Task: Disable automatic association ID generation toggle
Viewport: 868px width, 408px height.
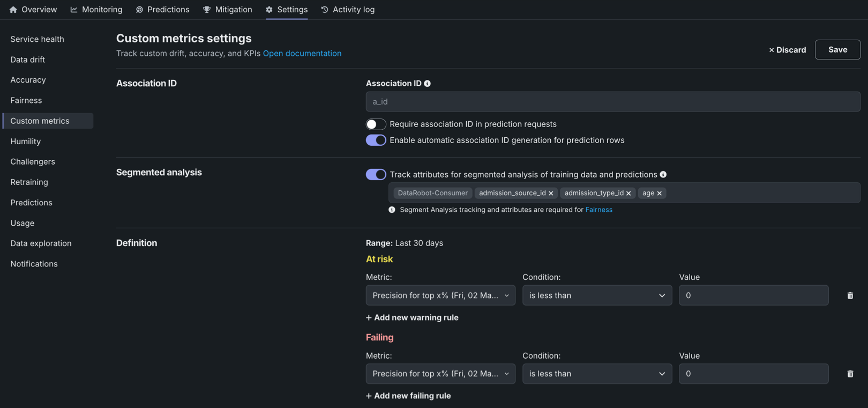Action: (376, 140)
